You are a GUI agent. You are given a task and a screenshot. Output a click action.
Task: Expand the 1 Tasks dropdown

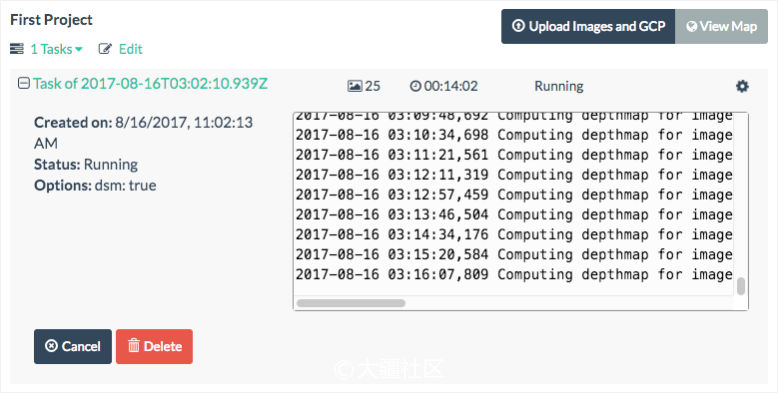(x=57, y=49)
